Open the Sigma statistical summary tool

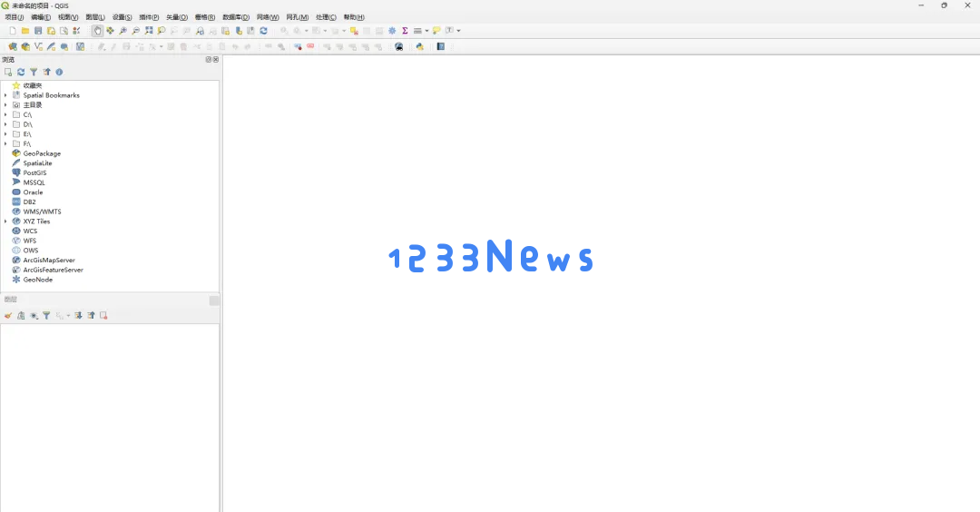click(x=405, y=31)
